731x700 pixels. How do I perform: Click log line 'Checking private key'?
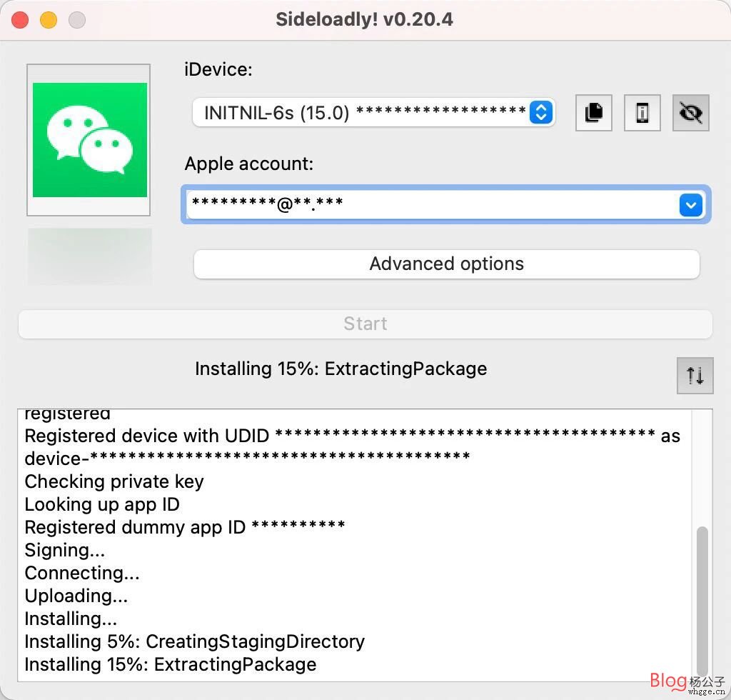coord(114,481)
